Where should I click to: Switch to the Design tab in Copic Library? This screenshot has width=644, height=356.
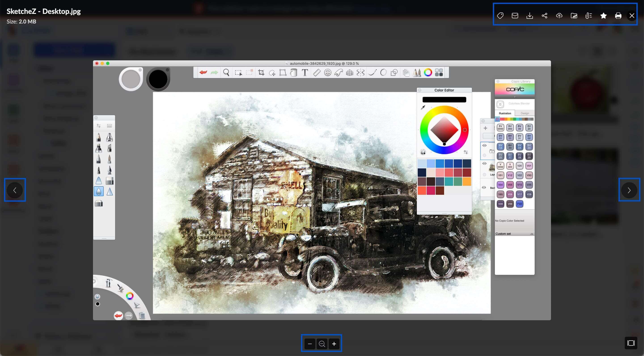coord(525,113)
